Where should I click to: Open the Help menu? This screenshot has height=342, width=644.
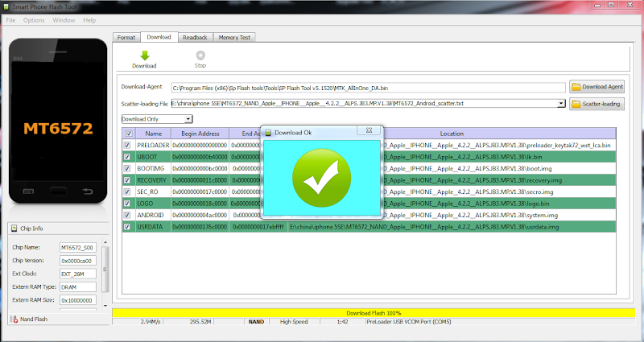(89, 20)
